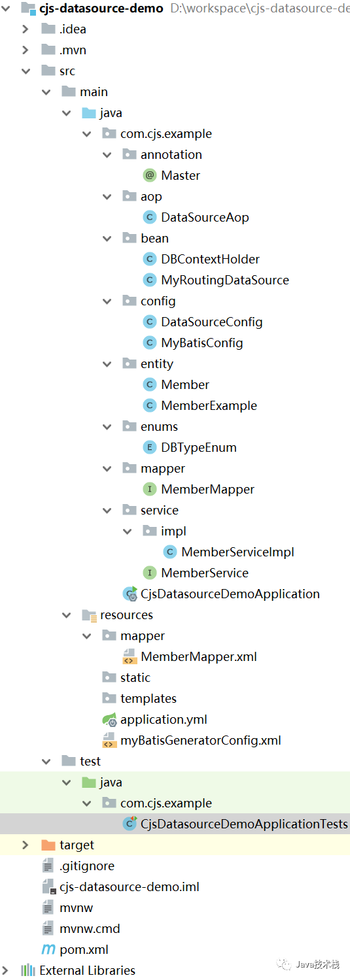
Task: Open MemberServiceImpl class
Action: [238, 552]
